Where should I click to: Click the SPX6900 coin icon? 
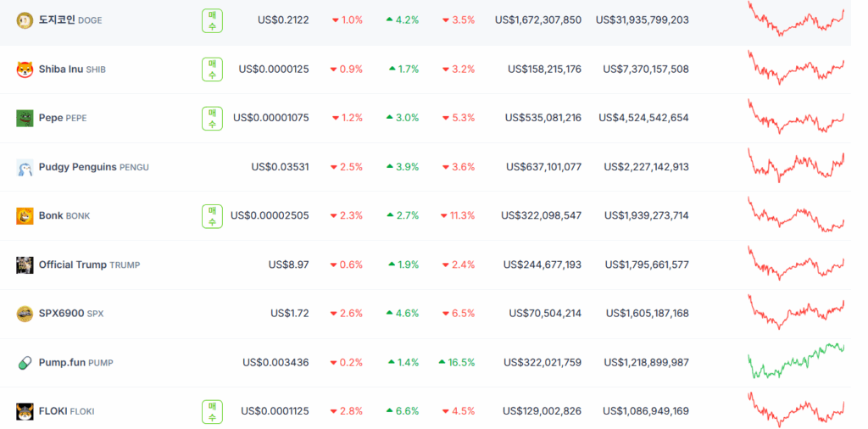[x=25, y=314]
